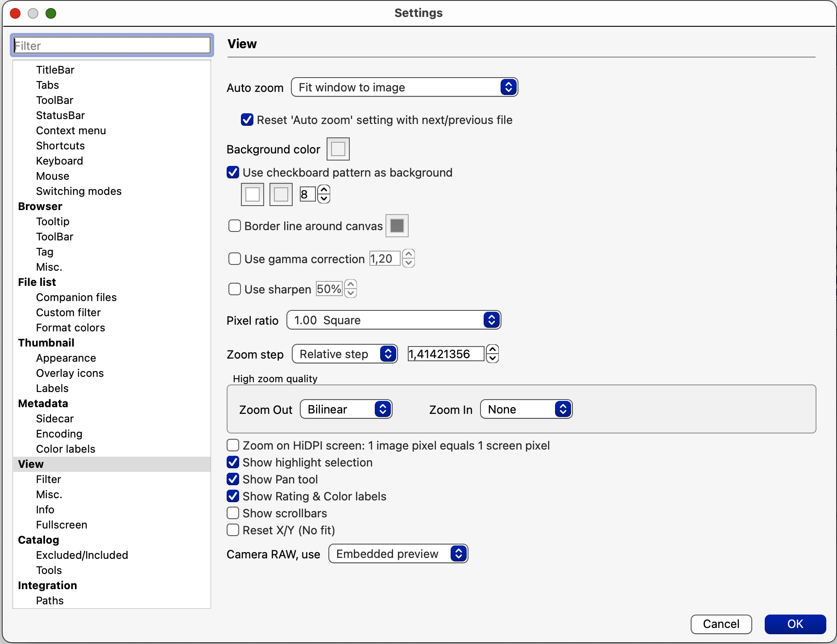Image resolution: width=837 pixels, height=644 pixels.
Task: Open the Background color swatch
Action: click(338, 149)
